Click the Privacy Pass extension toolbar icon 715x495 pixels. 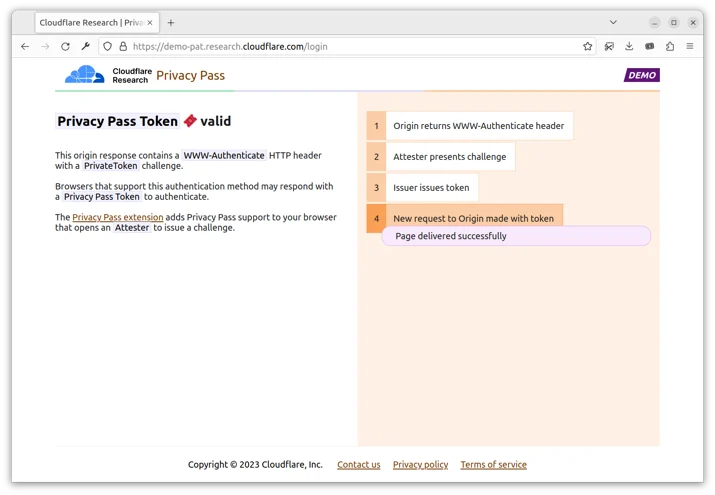(649, 46)
